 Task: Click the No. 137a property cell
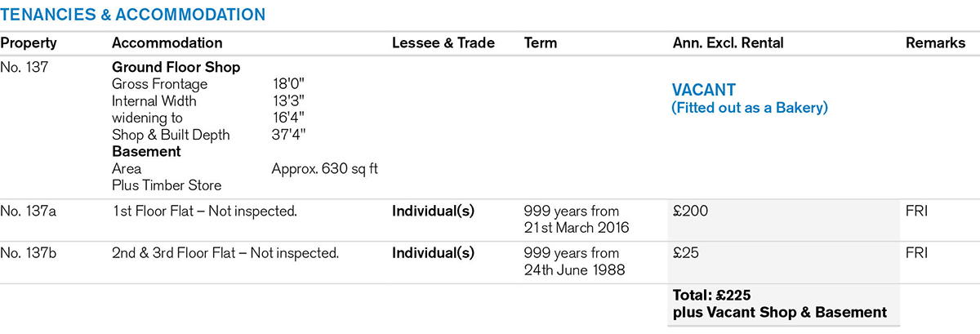click(29, 212)
